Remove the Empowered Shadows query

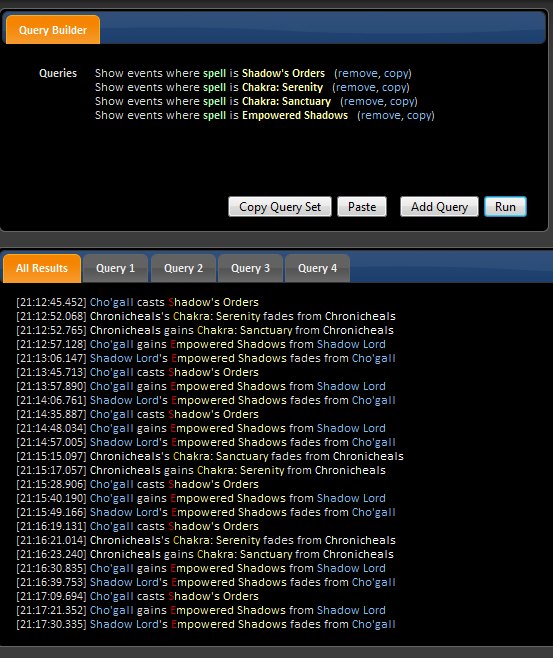pyautogui.click(x=381, y=115)
